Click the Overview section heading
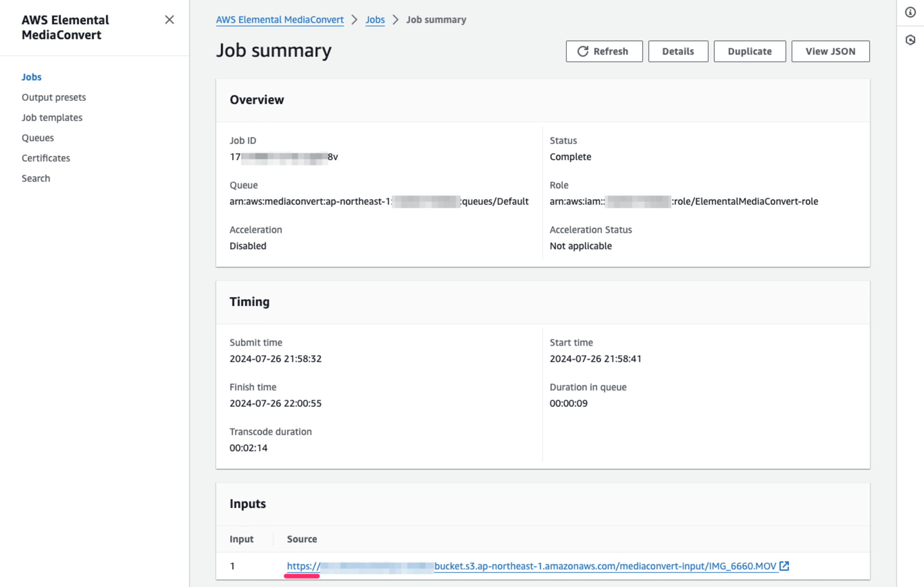The width and height of the screenshot is (924, 587). point(256,100)
